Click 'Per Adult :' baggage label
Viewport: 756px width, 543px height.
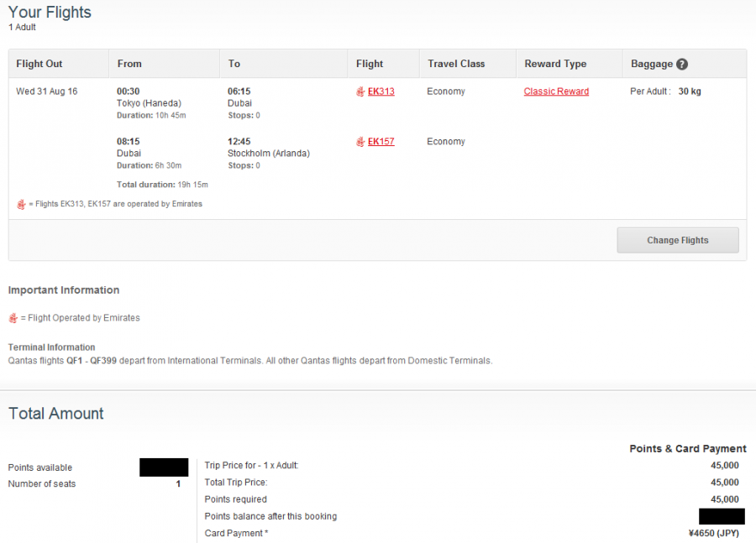650,91
